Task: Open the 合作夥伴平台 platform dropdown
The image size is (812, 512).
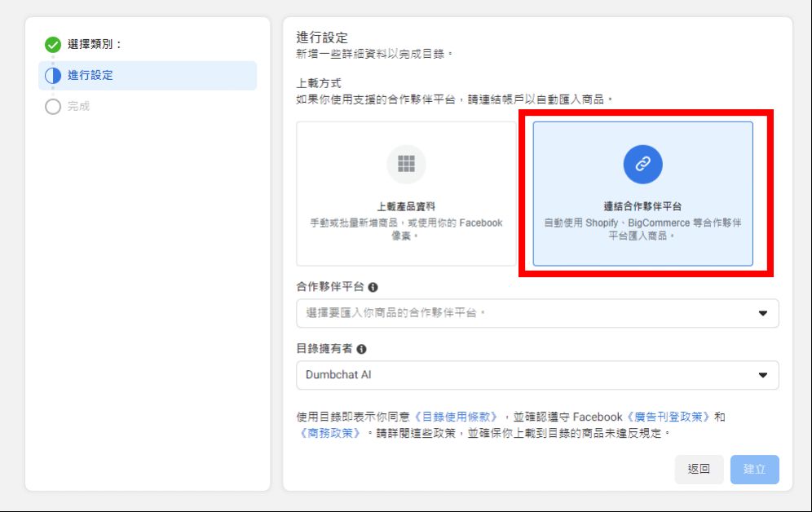Action: click(x=537, y=313)
